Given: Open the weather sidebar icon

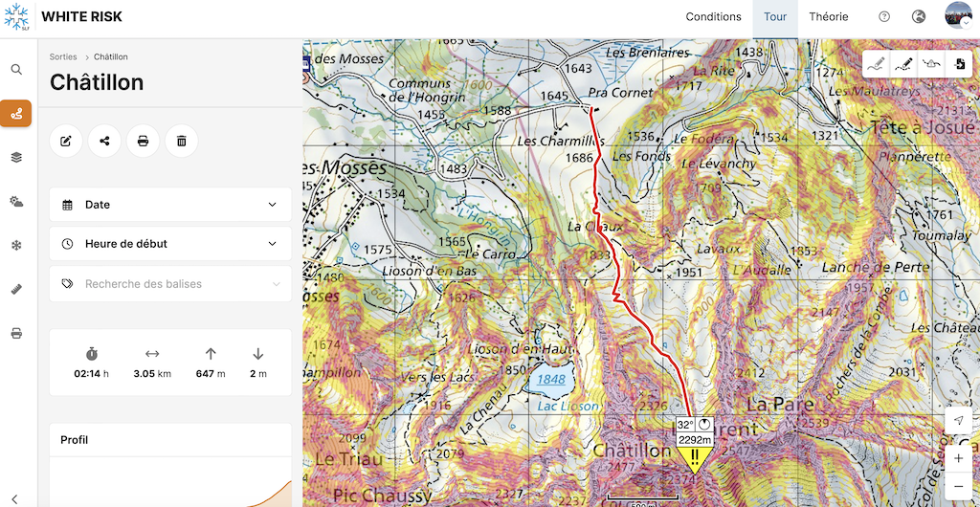Looking at the screenshot, I should [x=16, y=202].
